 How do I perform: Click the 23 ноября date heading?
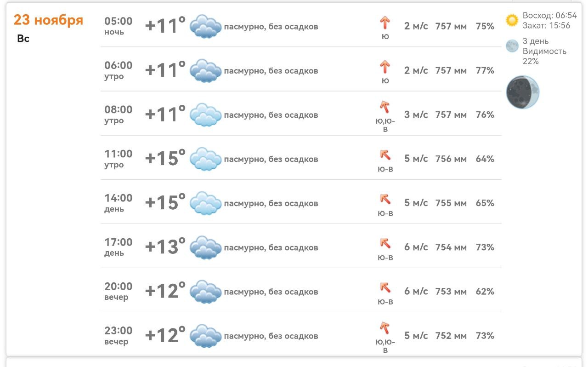(48, 20)
